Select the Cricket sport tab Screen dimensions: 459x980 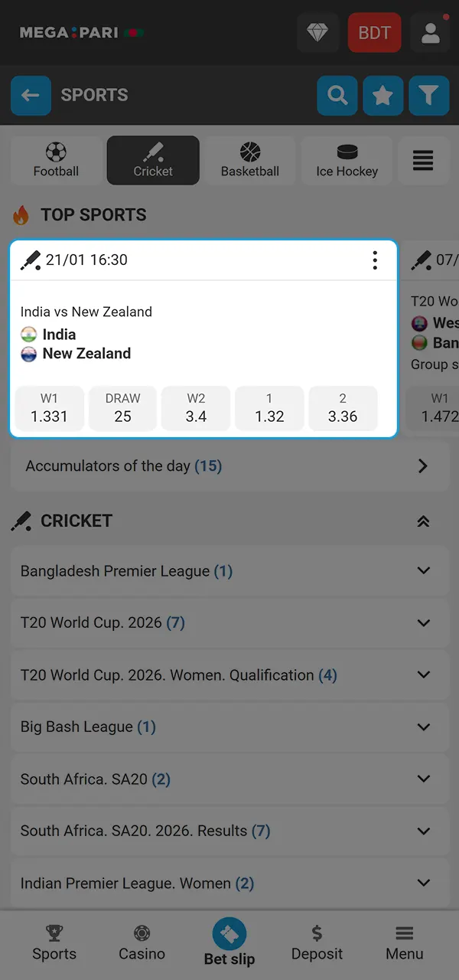click(153, 160)
